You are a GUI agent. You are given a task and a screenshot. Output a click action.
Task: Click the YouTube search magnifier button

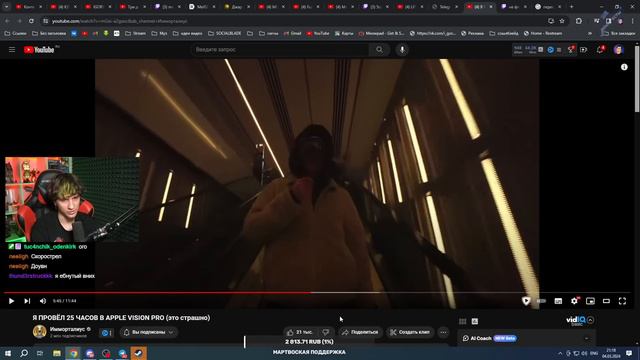pos(379,50)
